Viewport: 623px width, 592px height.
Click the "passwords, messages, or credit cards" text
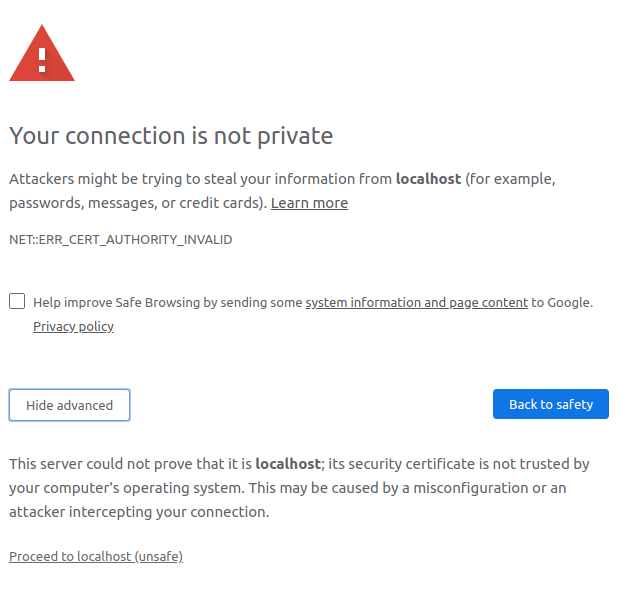pyautogui.click(x=137, y=203)
